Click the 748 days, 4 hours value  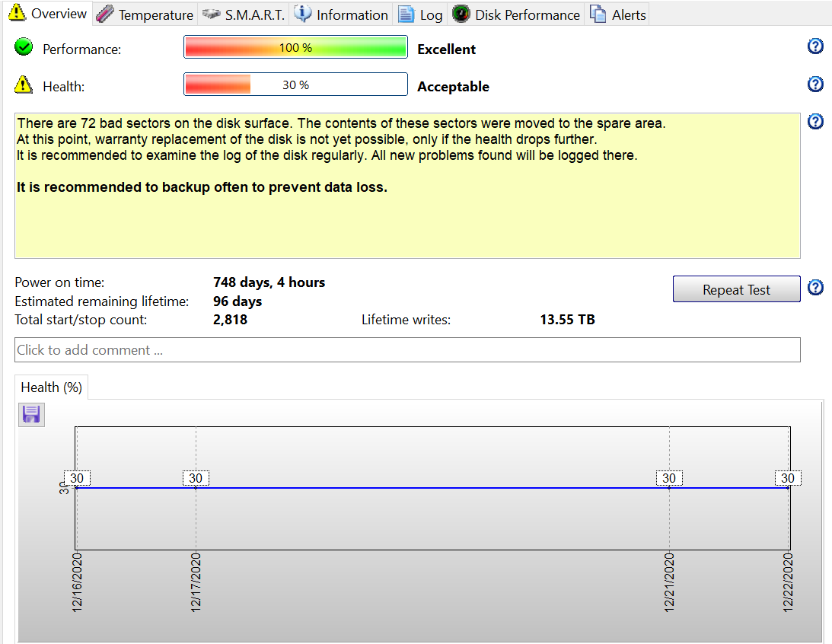pos(269,282)
